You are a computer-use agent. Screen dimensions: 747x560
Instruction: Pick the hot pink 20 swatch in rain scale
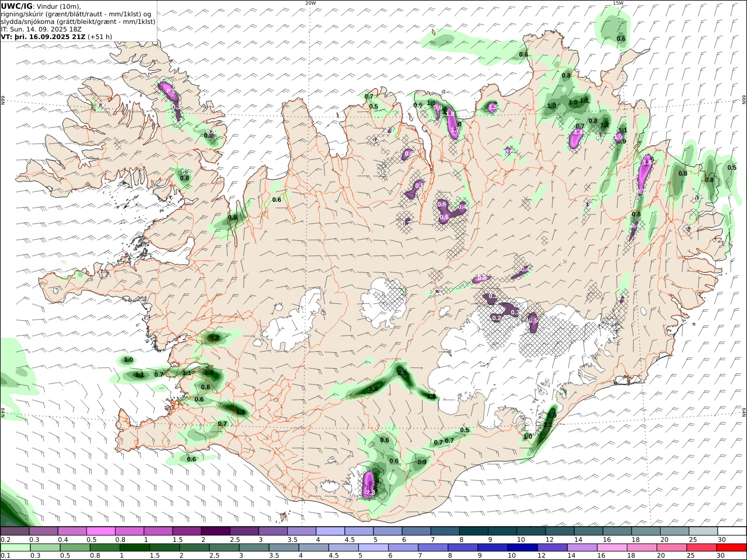coord(671,548)
